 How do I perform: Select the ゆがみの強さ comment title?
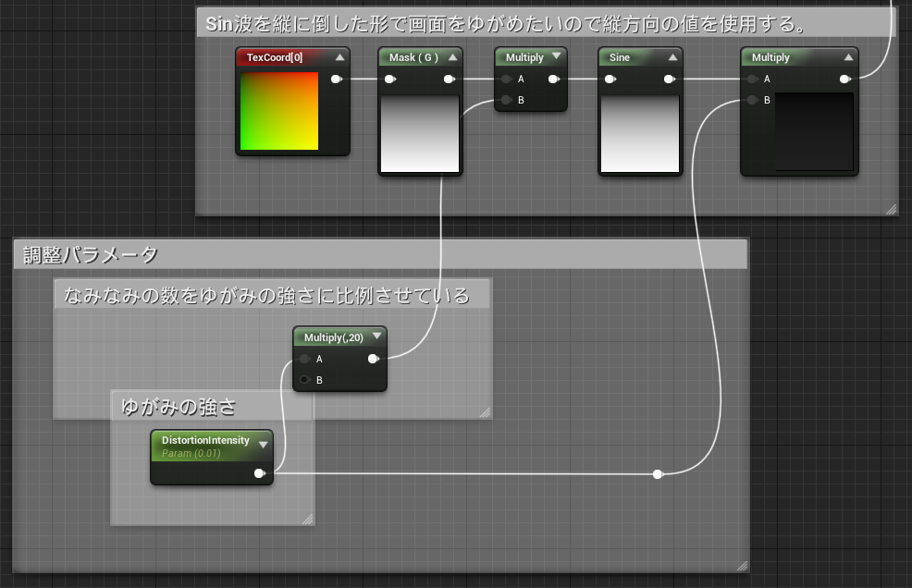click(x=178, y=407)
